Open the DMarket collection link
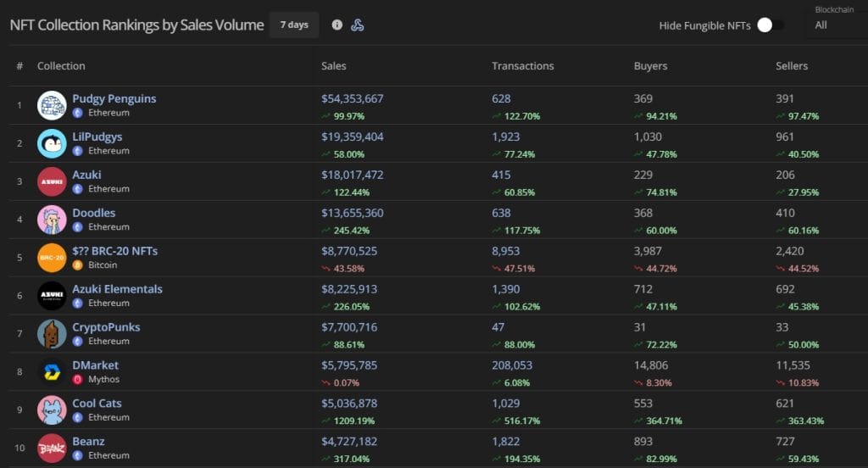Viewport: 868px width, 468px height. [x=95, y=365]
